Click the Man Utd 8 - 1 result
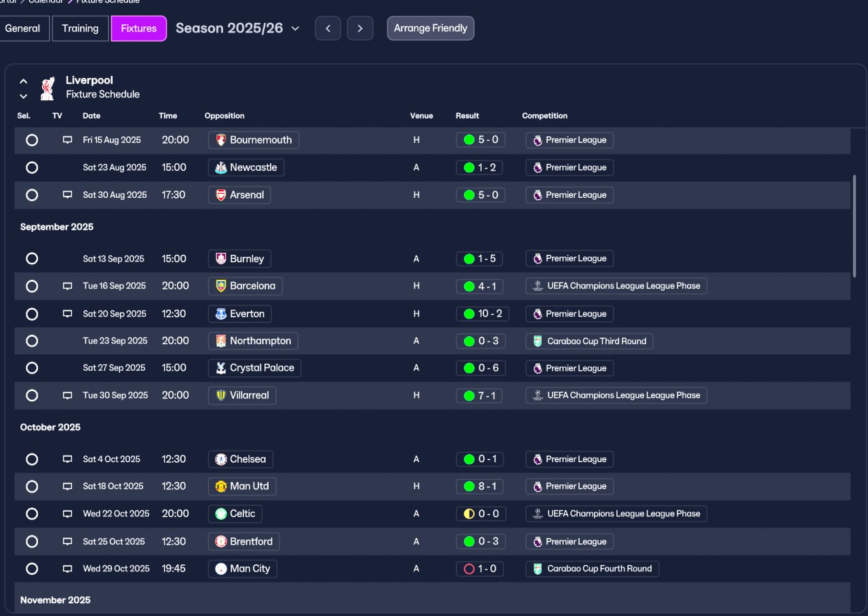 [480, 487]
